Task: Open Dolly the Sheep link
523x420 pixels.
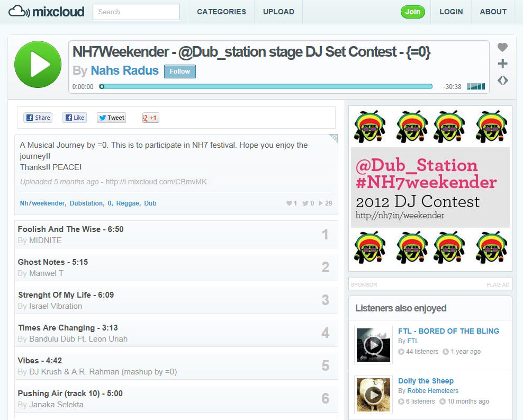Action: [x=426, y=381]
